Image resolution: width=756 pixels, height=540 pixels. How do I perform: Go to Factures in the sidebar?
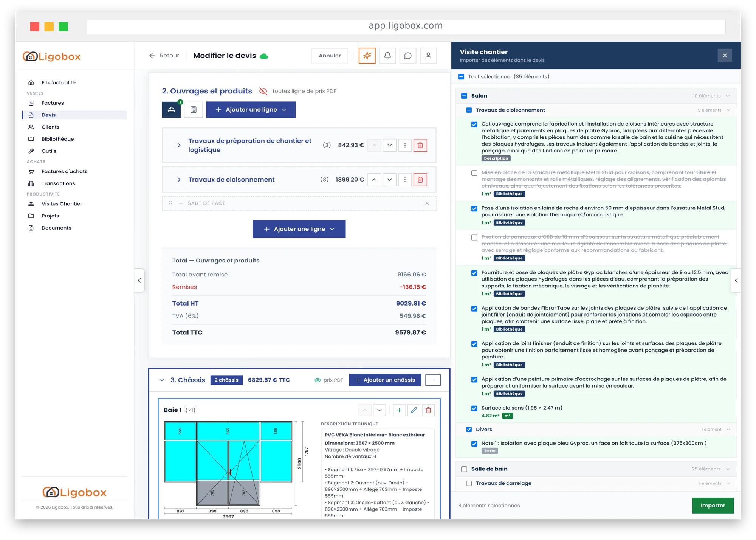(53, 103)
